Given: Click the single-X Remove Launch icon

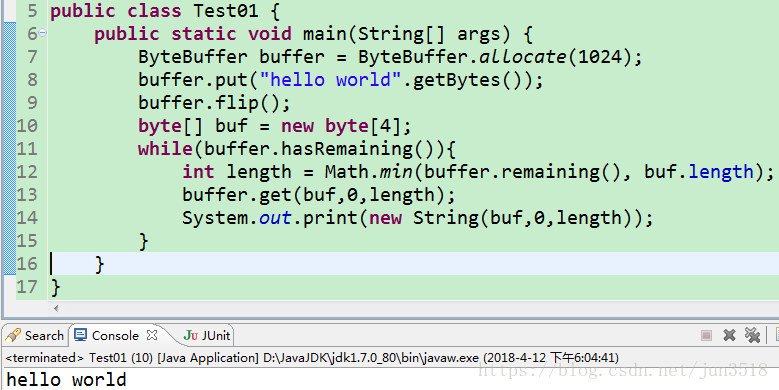Looking at the screenshot, I should click(729, 335).
